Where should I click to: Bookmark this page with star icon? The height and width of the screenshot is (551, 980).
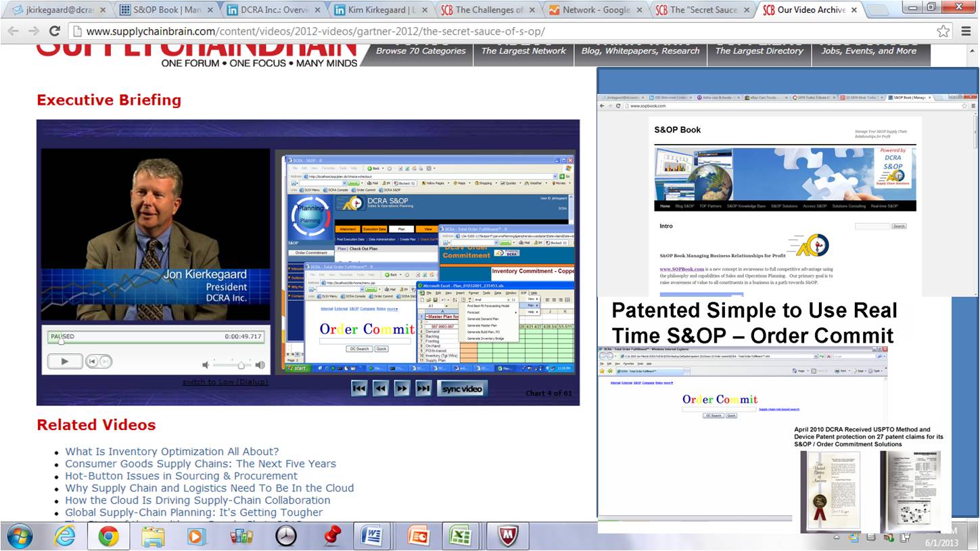point(943,31)
